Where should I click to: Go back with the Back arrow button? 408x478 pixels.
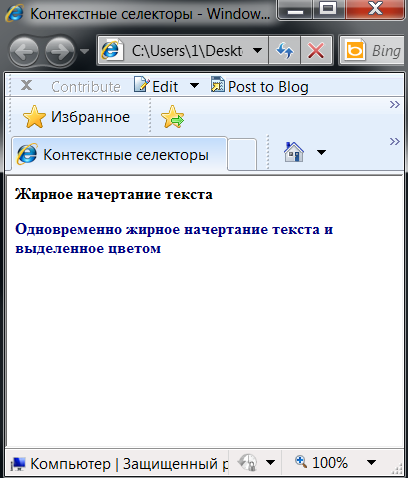24,51
